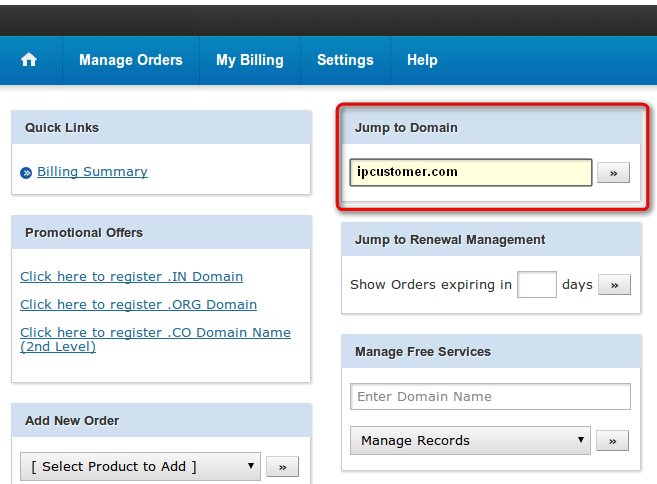Submit expiring orders days arrow button

pos(614,285)
